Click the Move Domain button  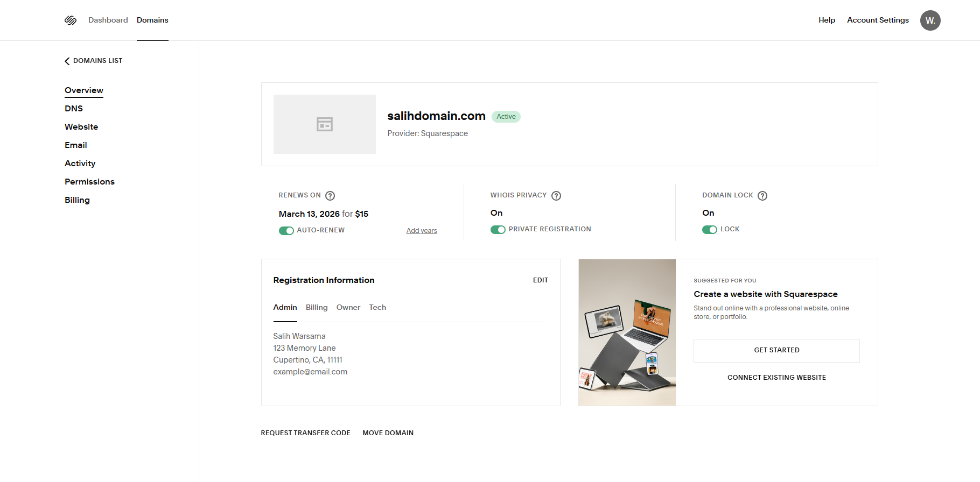pos(388,433)
